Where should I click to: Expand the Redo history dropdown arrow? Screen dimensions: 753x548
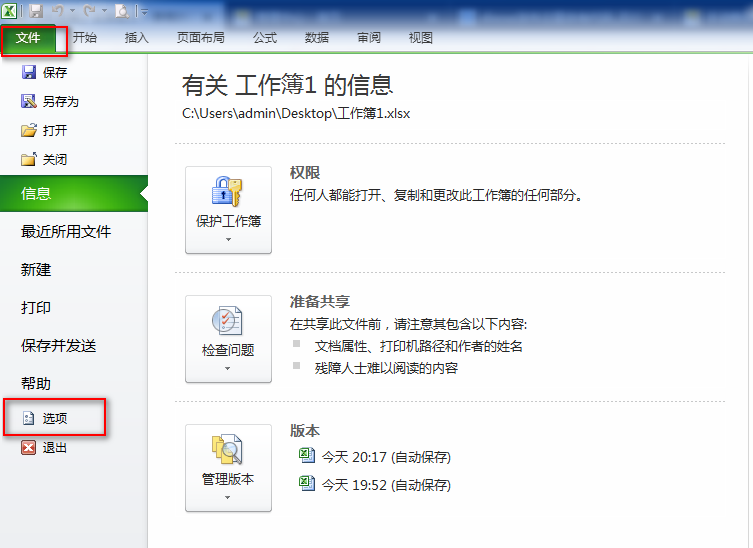tap(104, 11)
